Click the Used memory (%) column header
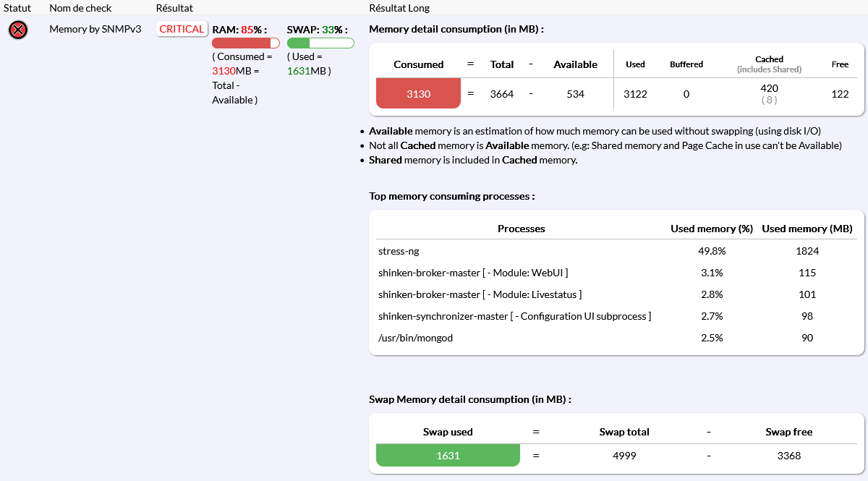Image resolution: width=868 pixels, height=481 pixels. click(x=712, y=229)
